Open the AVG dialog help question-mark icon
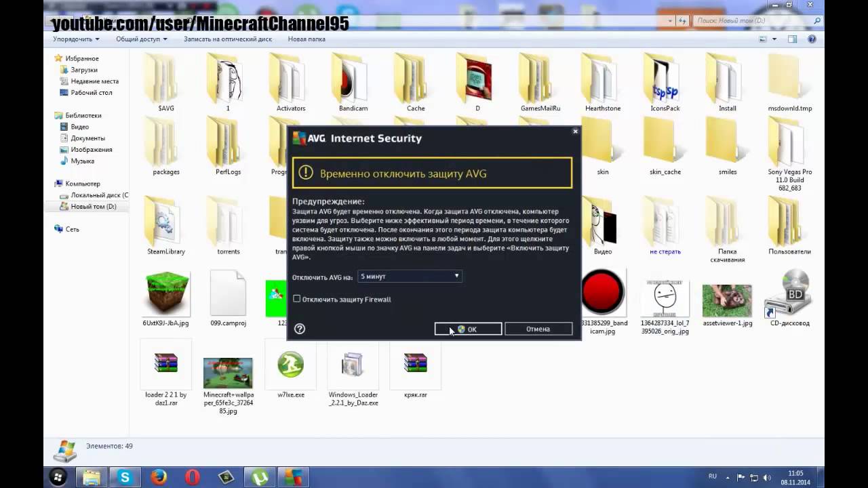The image size is (868, 488). click(x=300, y=329)
